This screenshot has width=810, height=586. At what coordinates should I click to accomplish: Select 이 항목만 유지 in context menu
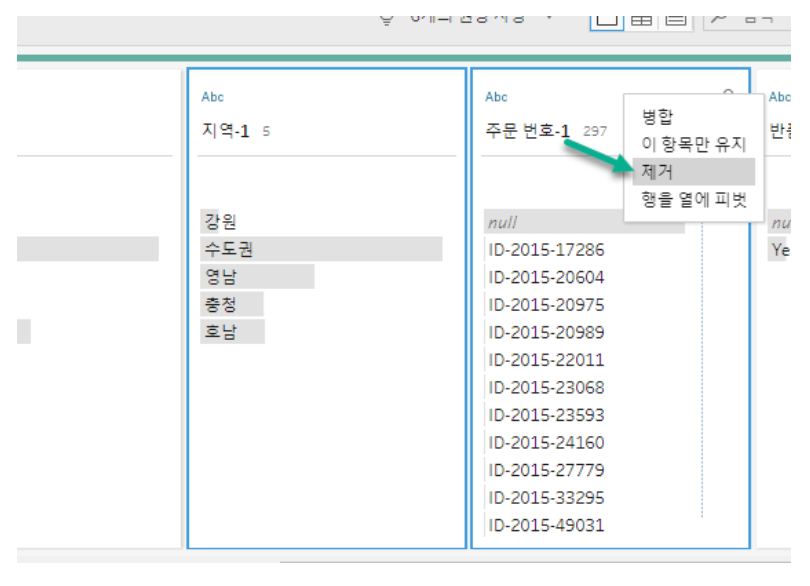click(x=693, y=144)
